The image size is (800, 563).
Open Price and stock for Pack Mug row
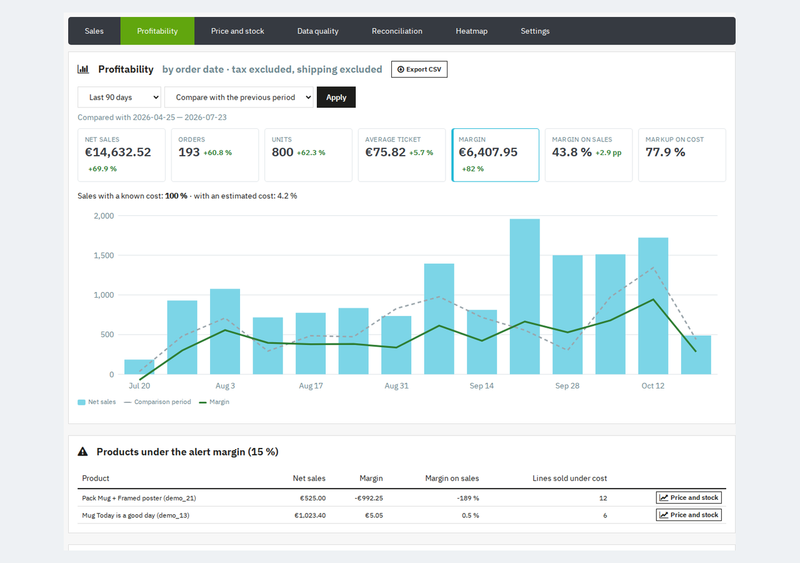(689, 498)
